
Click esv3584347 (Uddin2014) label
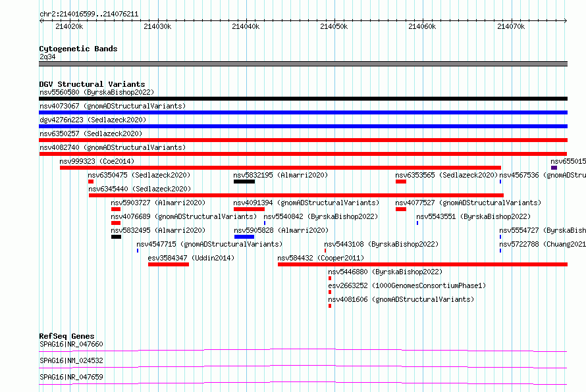pos(191,258)
